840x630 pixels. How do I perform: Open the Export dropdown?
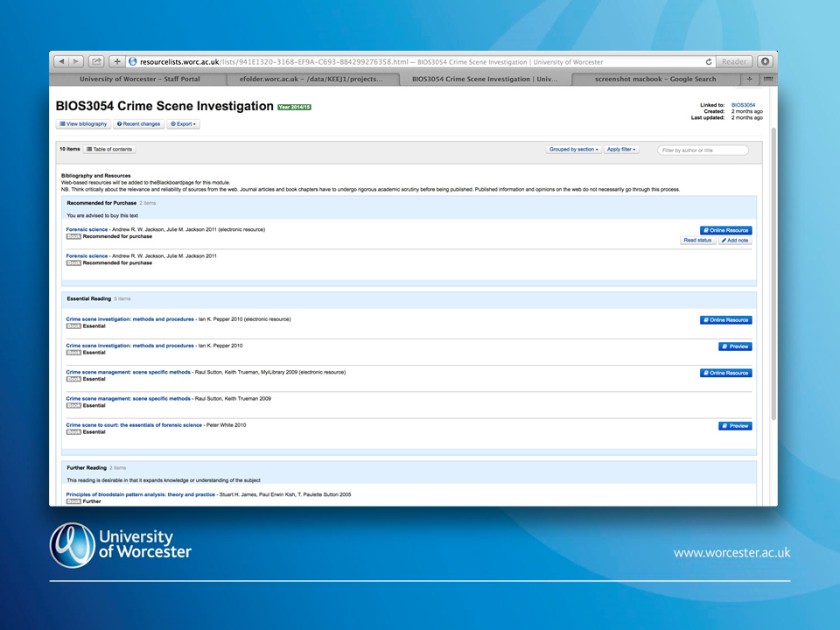[x=184, y=124]
